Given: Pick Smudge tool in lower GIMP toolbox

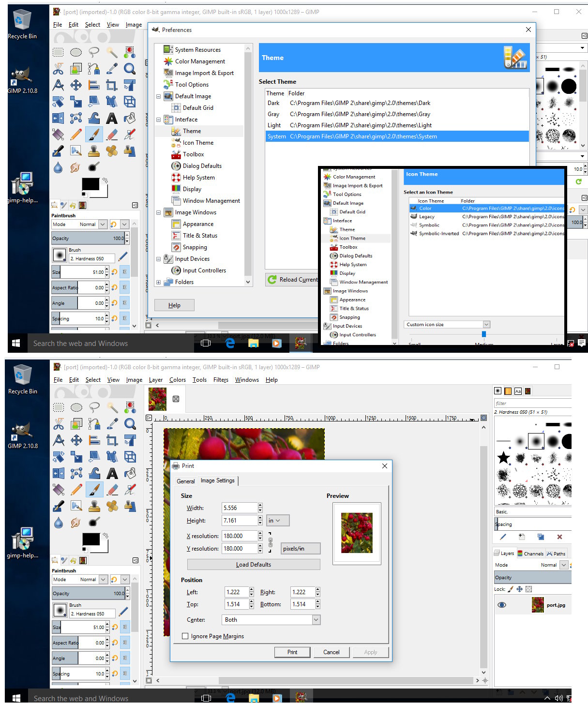Looking at the screenshot, I should [x=76, y=523].
